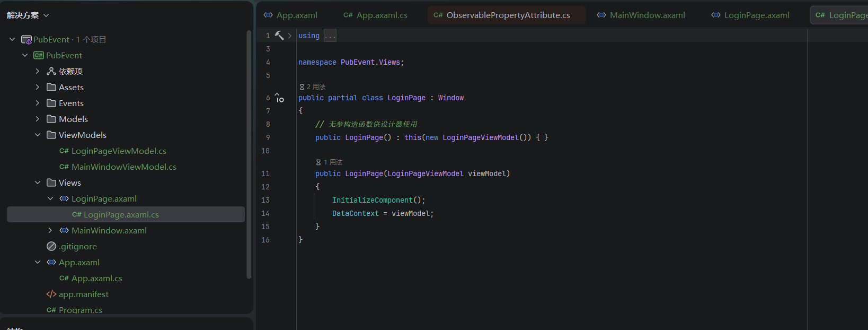
Task: Click the C# icon of LoginPage.axaml.cs
Action: [77, 214]
